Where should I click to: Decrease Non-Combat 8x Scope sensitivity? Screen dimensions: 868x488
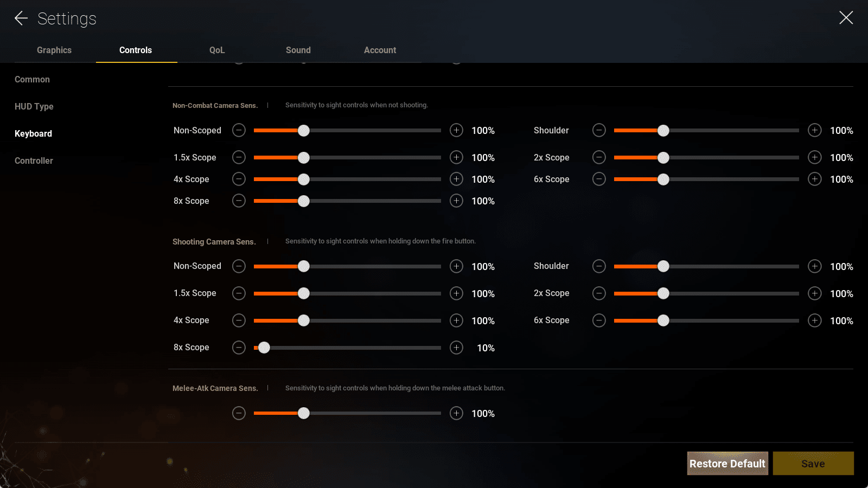(239, 201)
